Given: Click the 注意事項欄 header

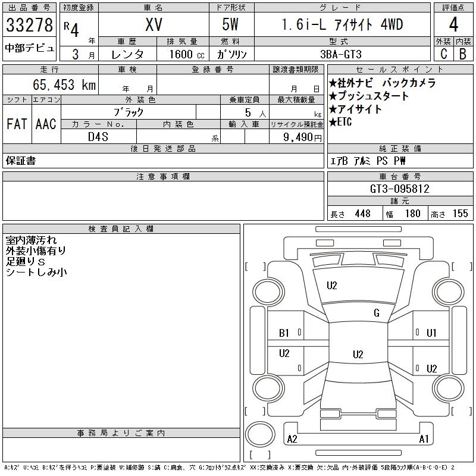Looking at the screenshot, I should pyautogui.click(x=163, y=176).
